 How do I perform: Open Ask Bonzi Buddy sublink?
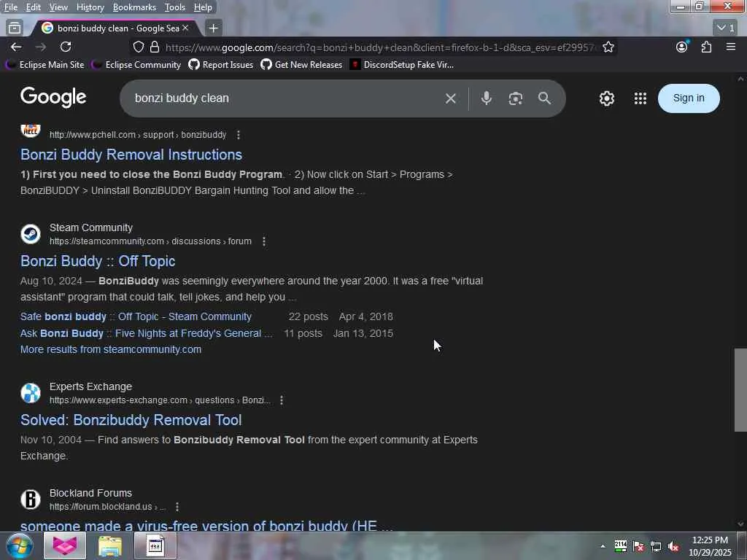pos(146,333)
